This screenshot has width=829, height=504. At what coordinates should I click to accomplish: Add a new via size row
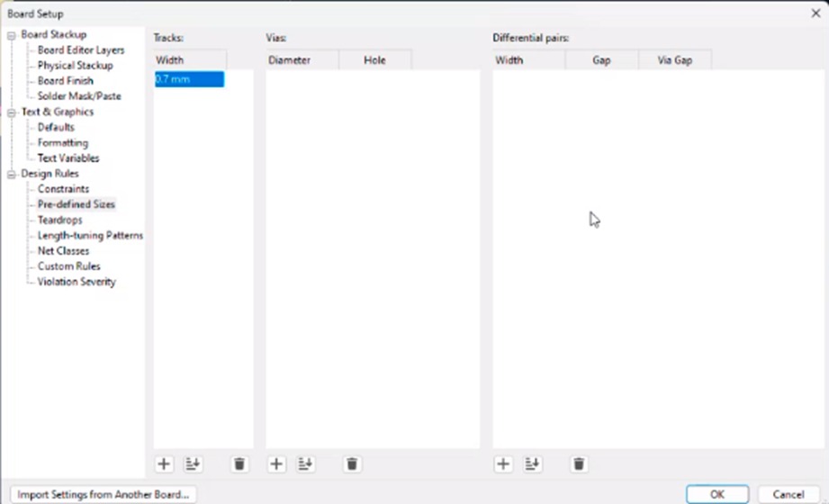pos(276,463)
